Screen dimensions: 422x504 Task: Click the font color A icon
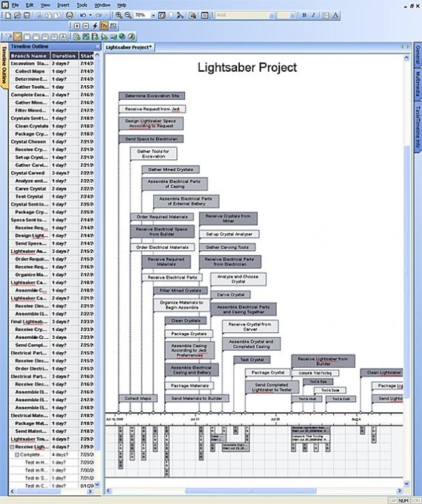coord(335,15)
